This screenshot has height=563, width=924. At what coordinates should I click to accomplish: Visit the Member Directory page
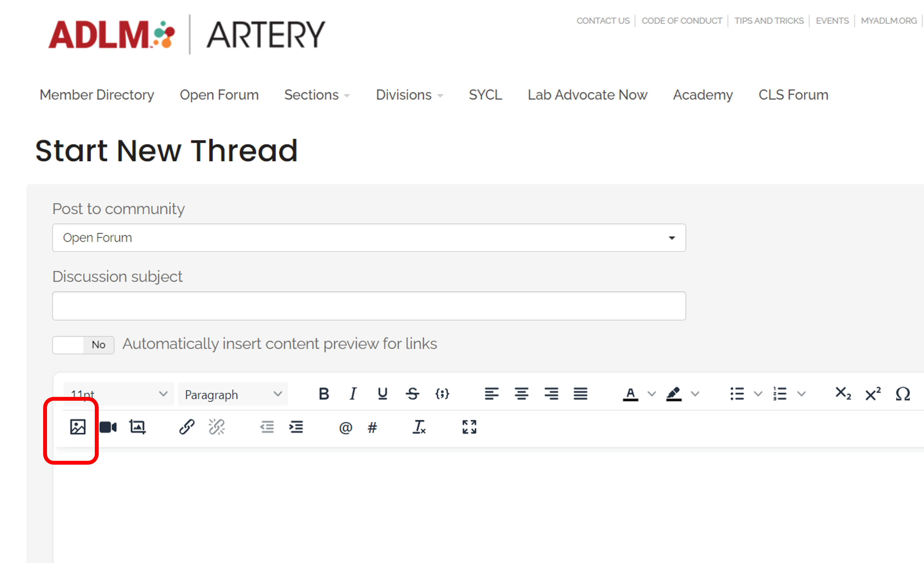coord(97,95)
